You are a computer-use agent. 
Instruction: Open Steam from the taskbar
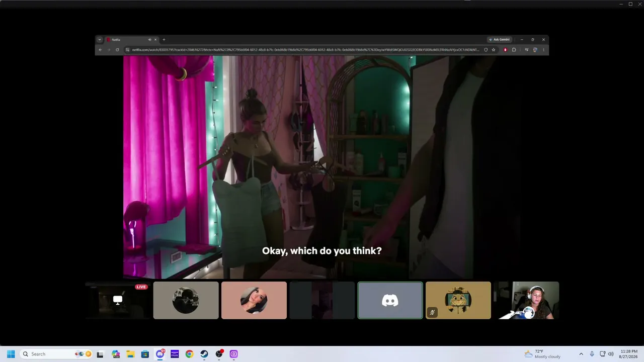click(204, 354)
